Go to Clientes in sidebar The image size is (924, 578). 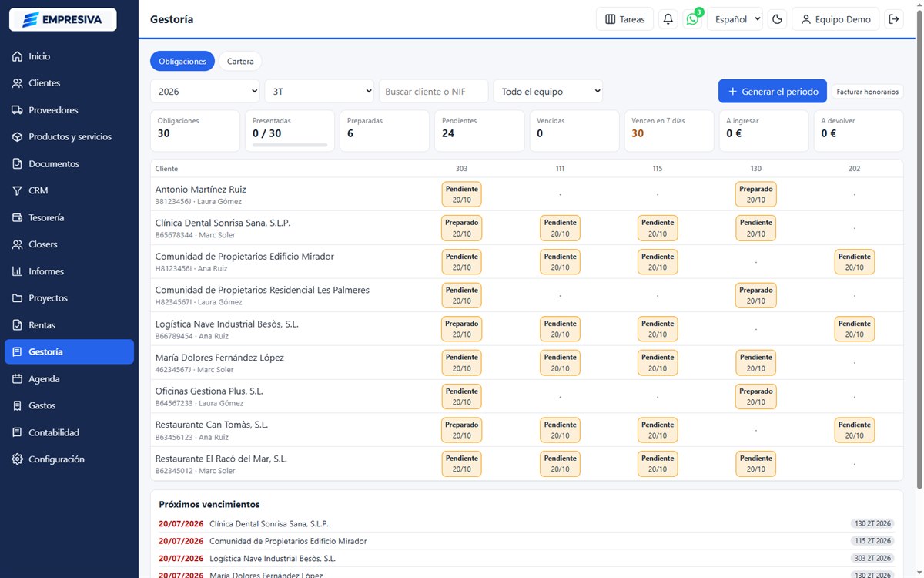pyautogui.click(x=69, y=83)
